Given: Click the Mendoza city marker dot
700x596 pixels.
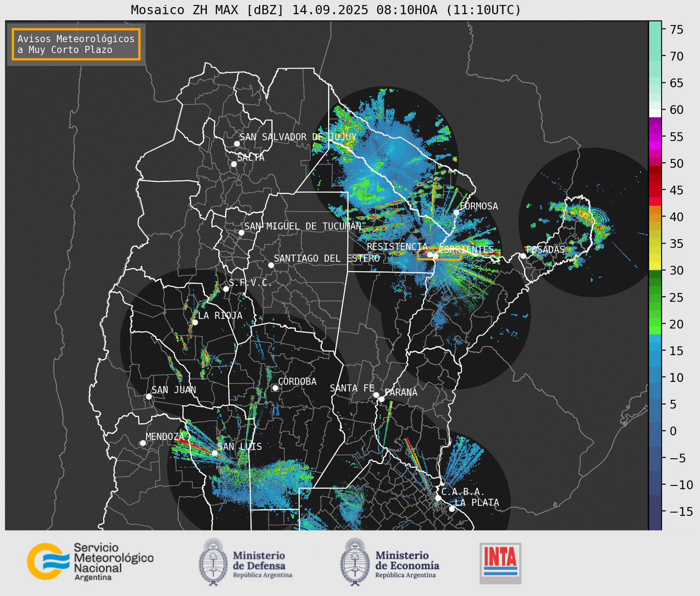Looking at the screenshot, I should click(143, 443).
